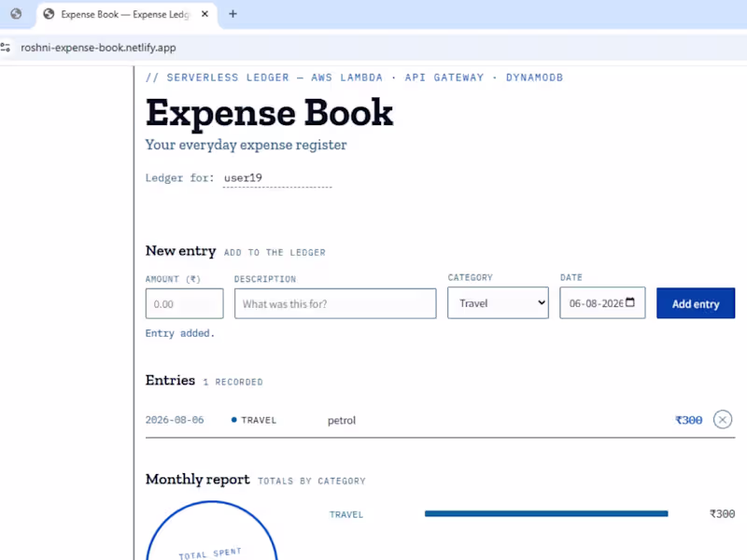Click the Description input field

click(335, 303)
